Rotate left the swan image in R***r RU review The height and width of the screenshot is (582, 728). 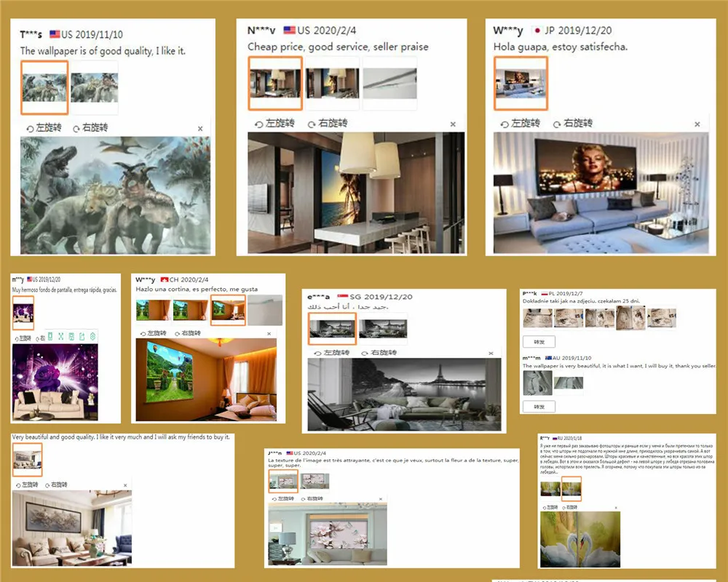tap(550, 508)
